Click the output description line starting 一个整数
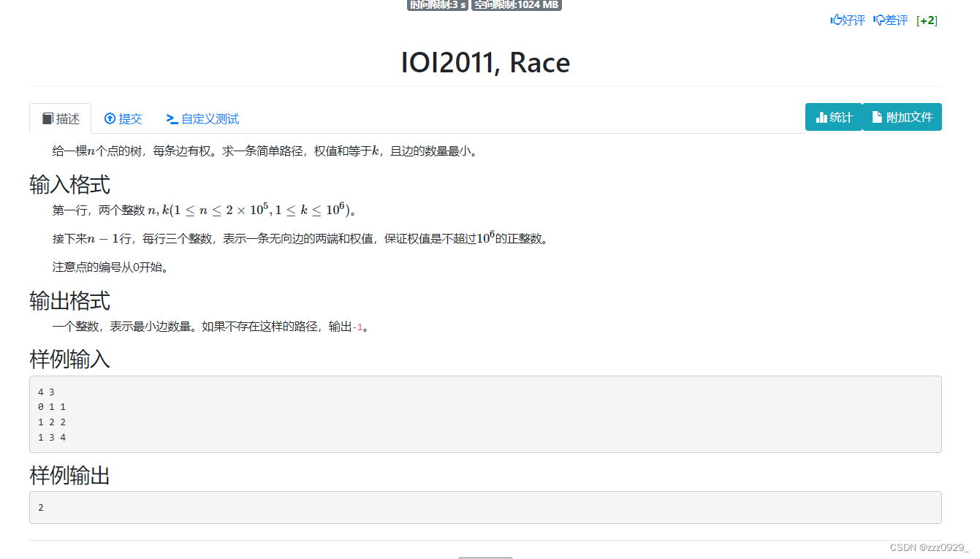This screenshot has width=980, height=559. (212, 327)
